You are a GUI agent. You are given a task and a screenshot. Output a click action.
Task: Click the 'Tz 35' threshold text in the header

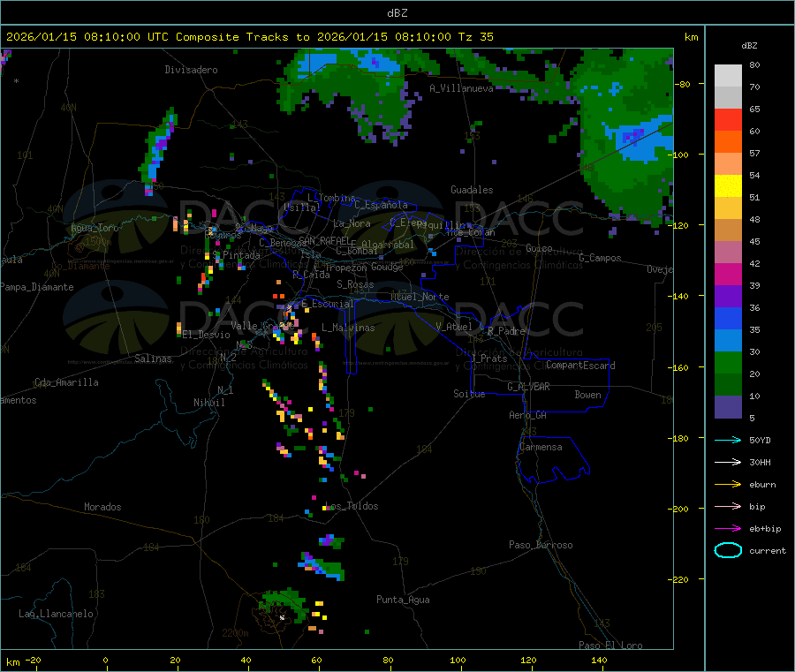click(475, 37)
